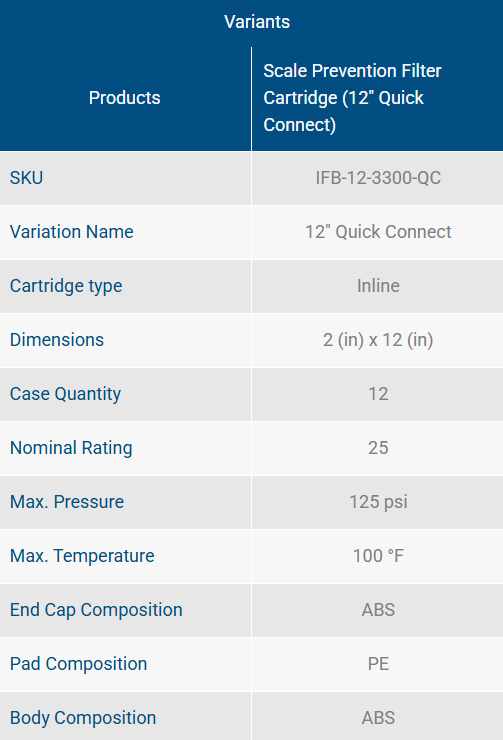Viewport: 503px width, 740px height.
Task: Click the Max. Pressure label
Action: pos(67,502)
